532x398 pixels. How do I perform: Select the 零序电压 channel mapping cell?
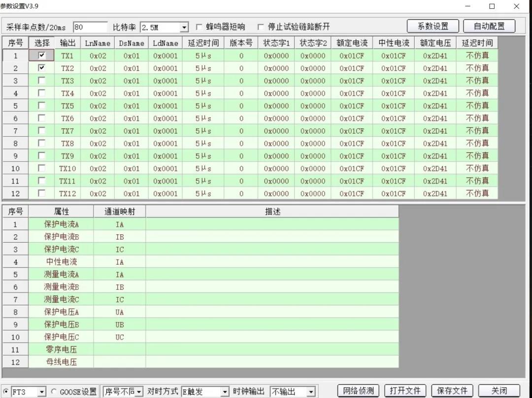pyautogui.click(x=120, y=350)
